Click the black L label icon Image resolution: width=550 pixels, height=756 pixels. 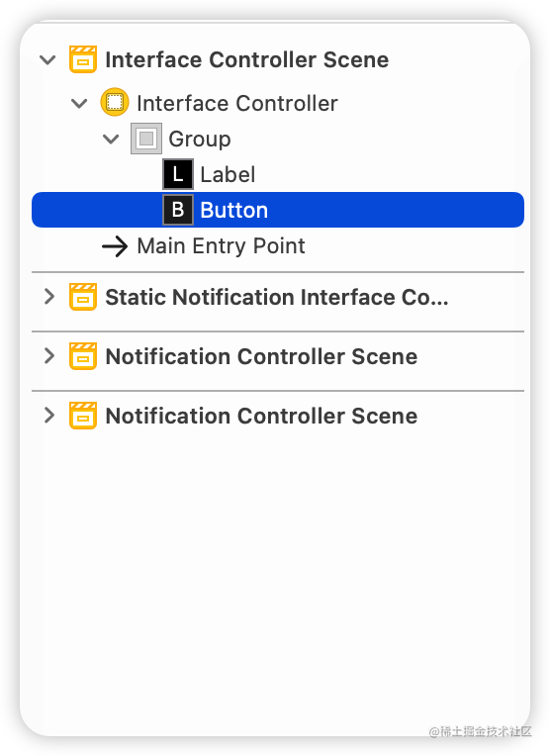pos(178,174)
